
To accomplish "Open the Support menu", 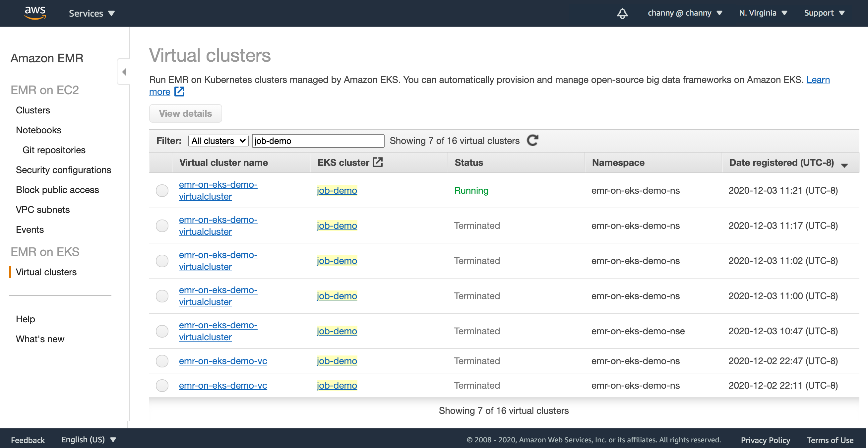I will coord(824,13).
